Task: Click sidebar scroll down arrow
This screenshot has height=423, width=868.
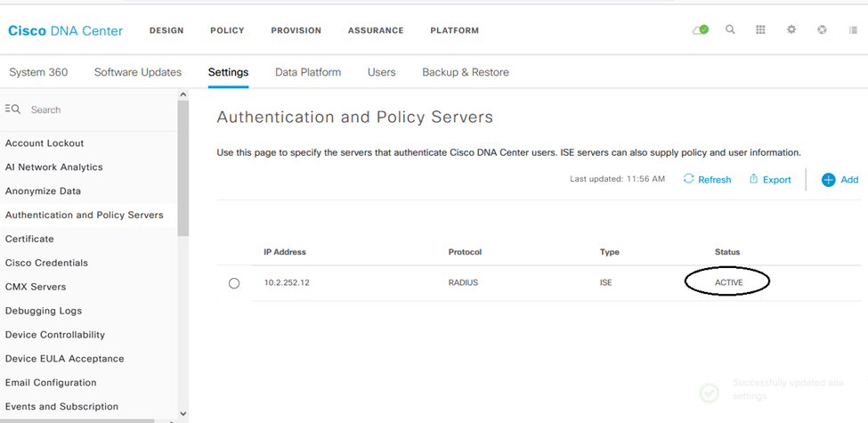Action: tap(183, 413)
